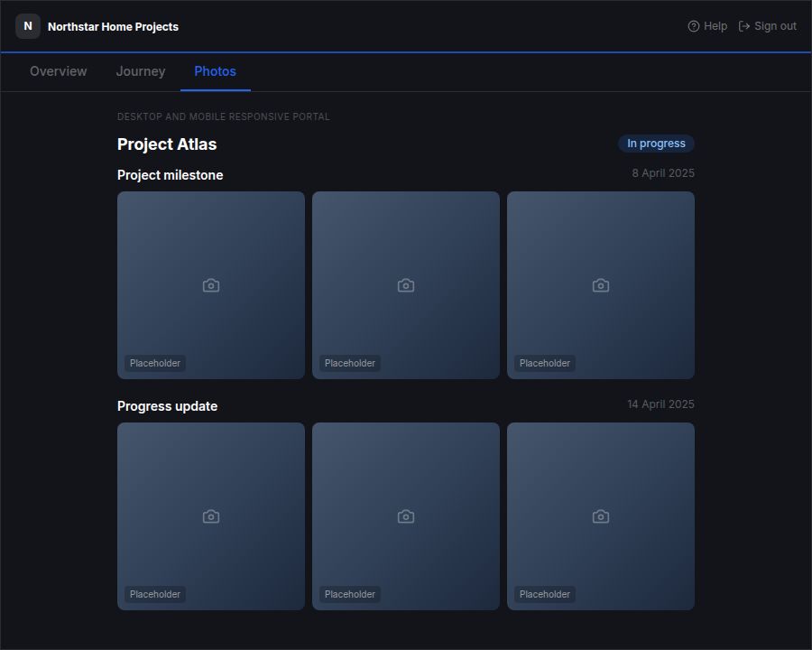Click the Help question mark icon
This screenshot has height=650, width=812.
tap(694, 26)
